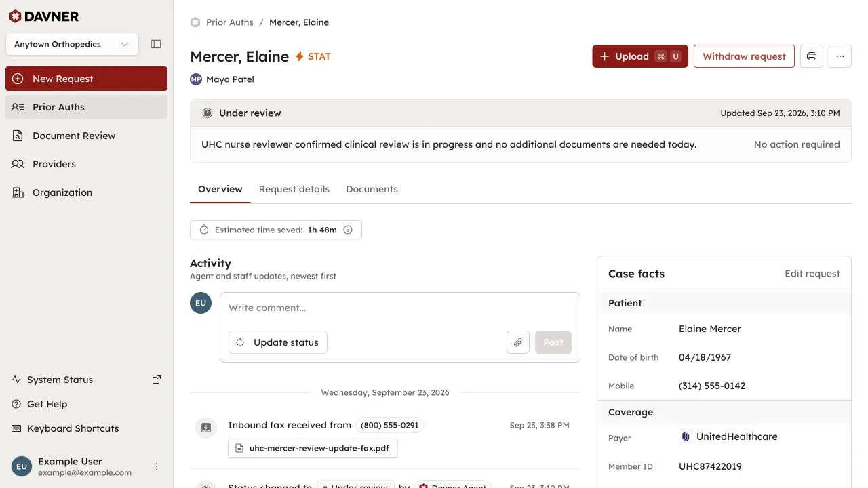Click the breadcrumb hexagon icon
Screen dimensions: 868x488
[195, 22]
